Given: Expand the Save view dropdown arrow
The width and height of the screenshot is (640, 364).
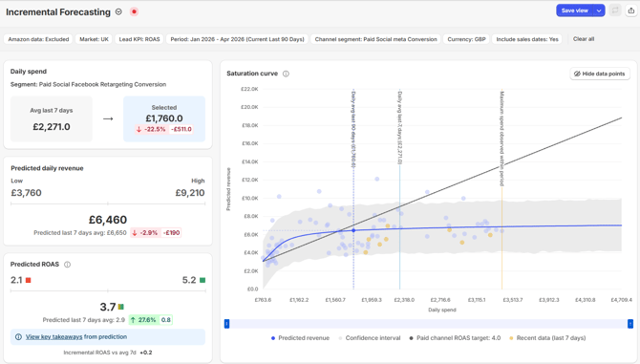Looking at the screenshot, I should pyautogui.click(x=599, y=11).
